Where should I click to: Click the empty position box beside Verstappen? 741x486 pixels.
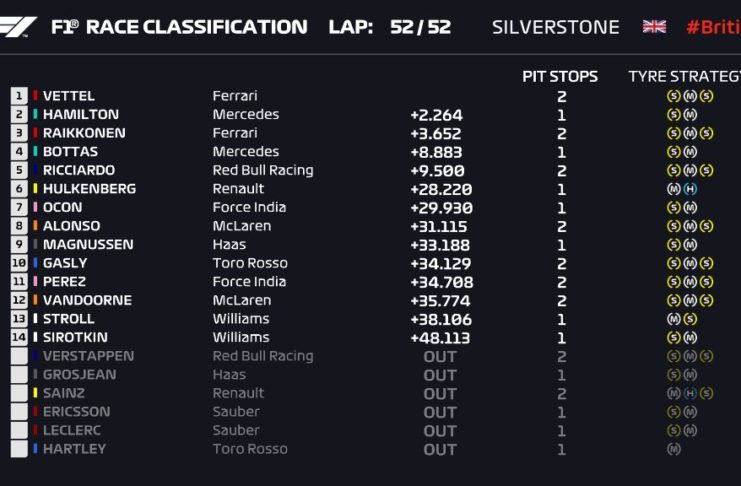click(x=19, y=356)
